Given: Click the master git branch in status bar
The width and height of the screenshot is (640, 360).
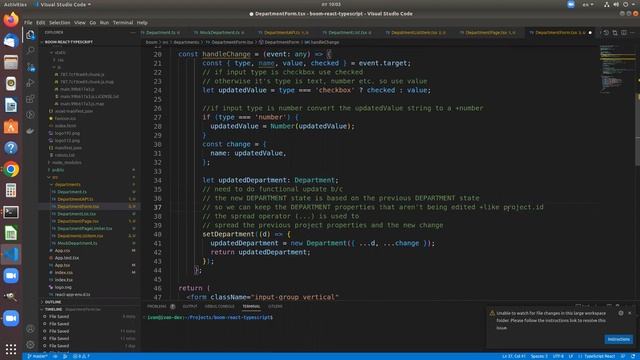Looking at the screenshot, I should pyautogui.click(x=37, y=356).
